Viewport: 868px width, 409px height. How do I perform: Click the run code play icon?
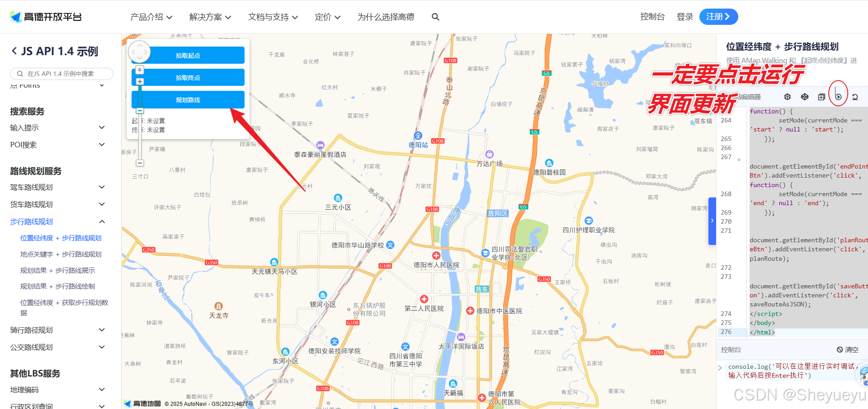coord(838,97)
